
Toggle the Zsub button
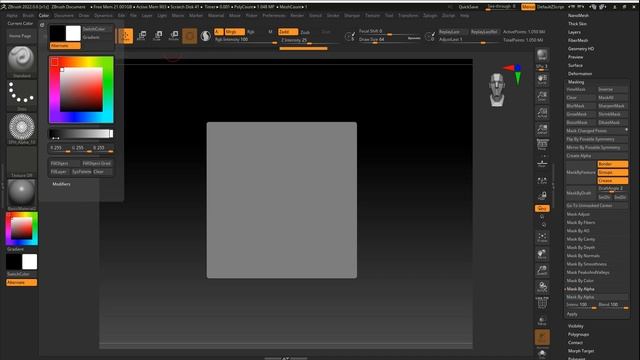[305, 32]
